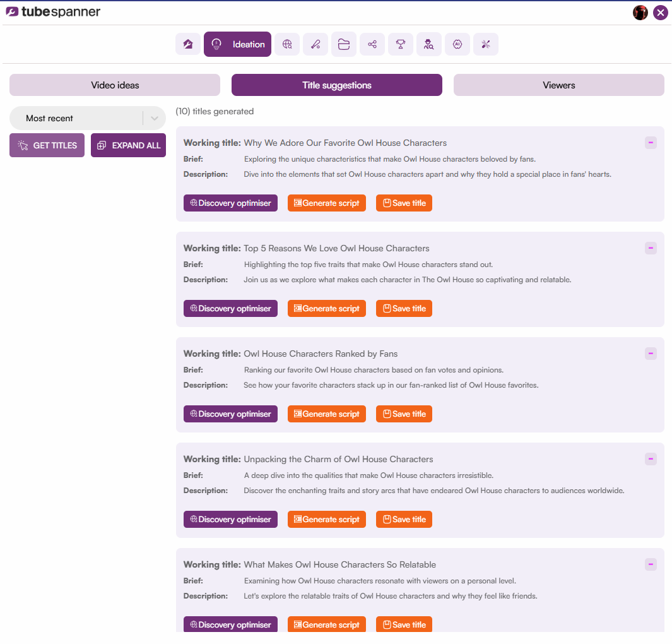Save the 'So Relatable' title
672x644 pixels.
point(404,624)
